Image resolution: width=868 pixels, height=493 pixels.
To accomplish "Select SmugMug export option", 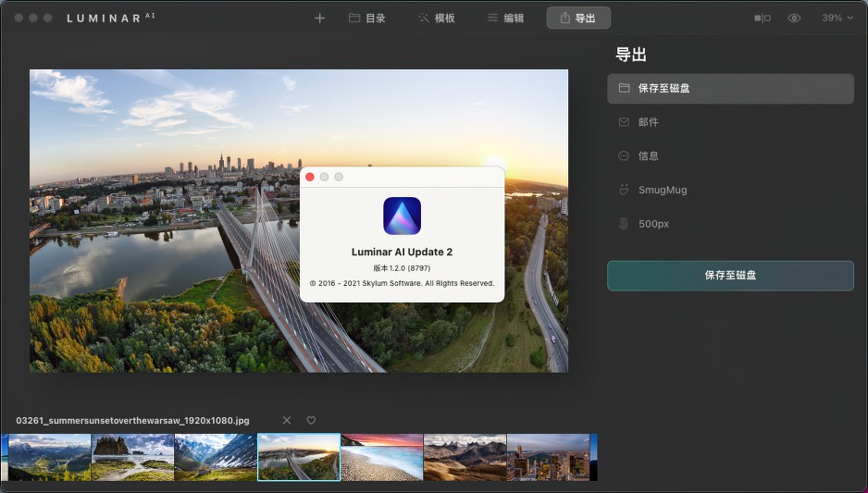I will 730,190.
